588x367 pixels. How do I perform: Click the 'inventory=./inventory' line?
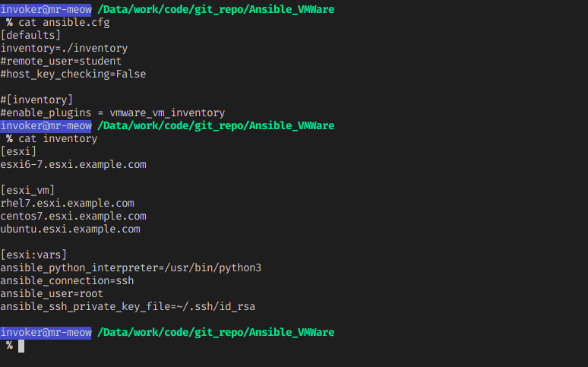64,49
